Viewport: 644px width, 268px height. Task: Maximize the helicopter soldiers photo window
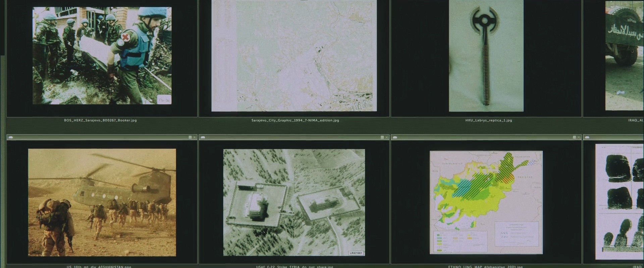pyautogui.click(x=190, y=137)
